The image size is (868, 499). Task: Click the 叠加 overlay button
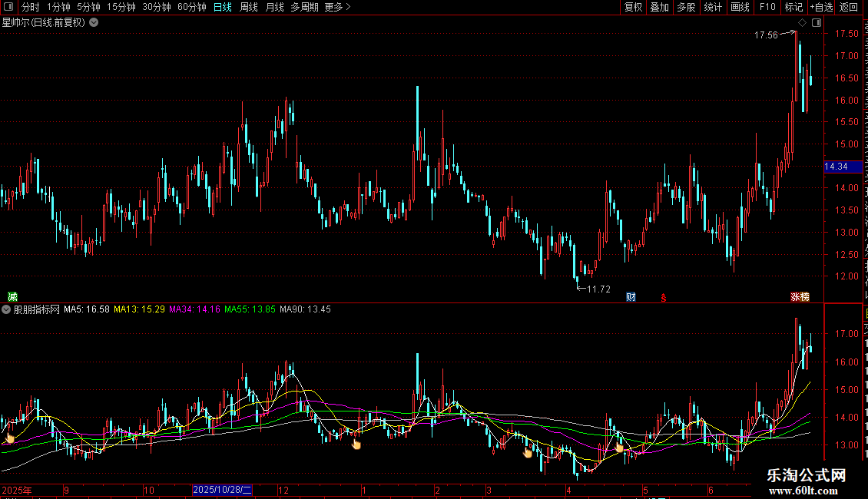(660, 7)
